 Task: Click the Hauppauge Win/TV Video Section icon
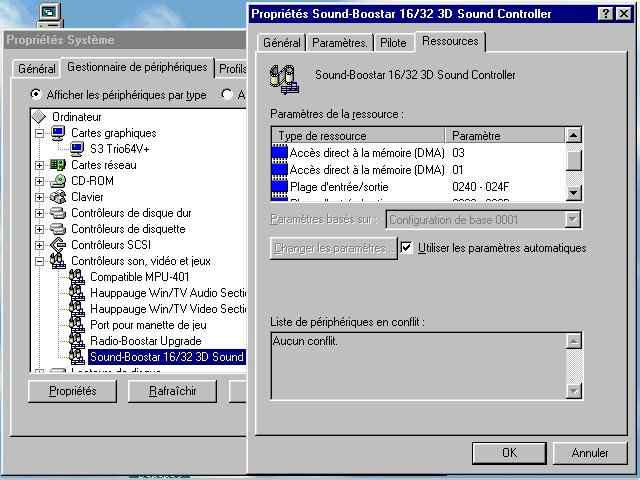click(x=77, y=309)
